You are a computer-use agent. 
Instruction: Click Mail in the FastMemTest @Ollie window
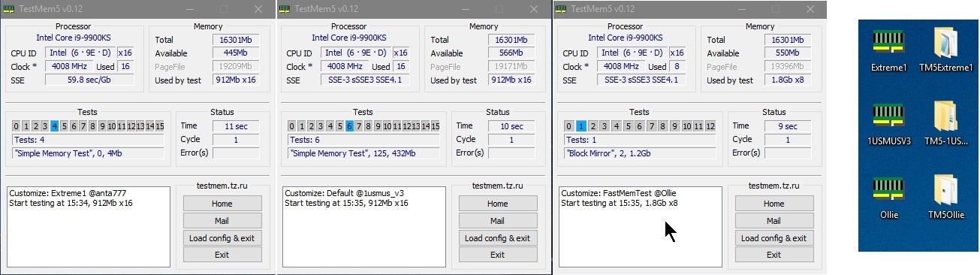pyautogui.click(x=774, y=221)
